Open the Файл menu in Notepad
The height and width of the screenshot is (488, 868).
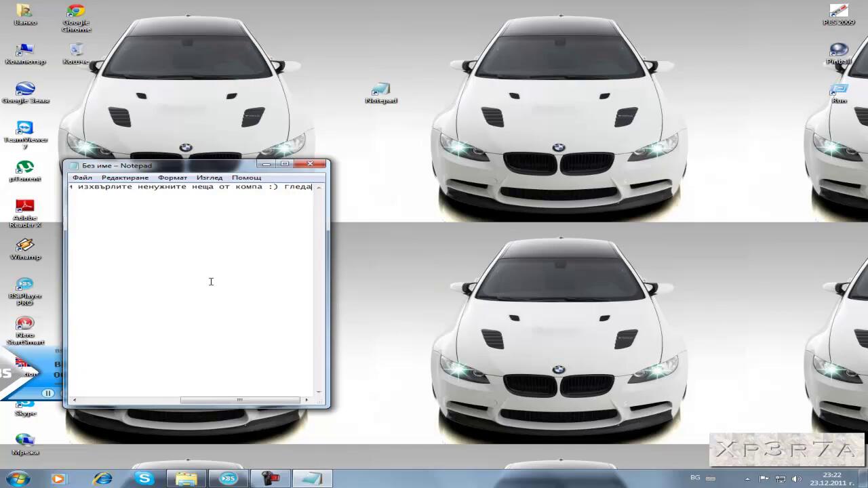82,178
